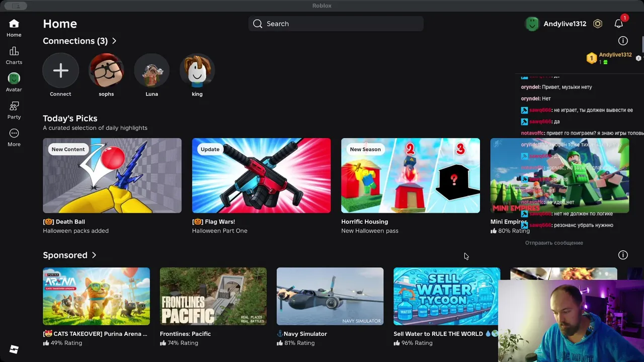644x362 pixels.
Task: Click the Andylive1312 profile avatar in header
Action: click(532, 24)
